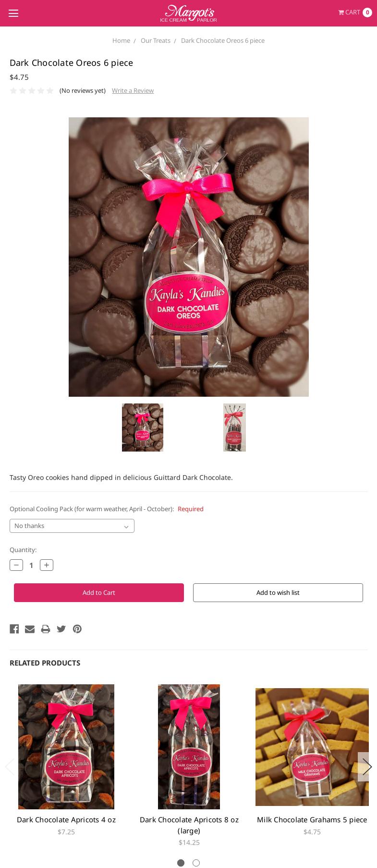The image size is (377, 868).
Task: Share product on Facebook
Action: point(14,629)
